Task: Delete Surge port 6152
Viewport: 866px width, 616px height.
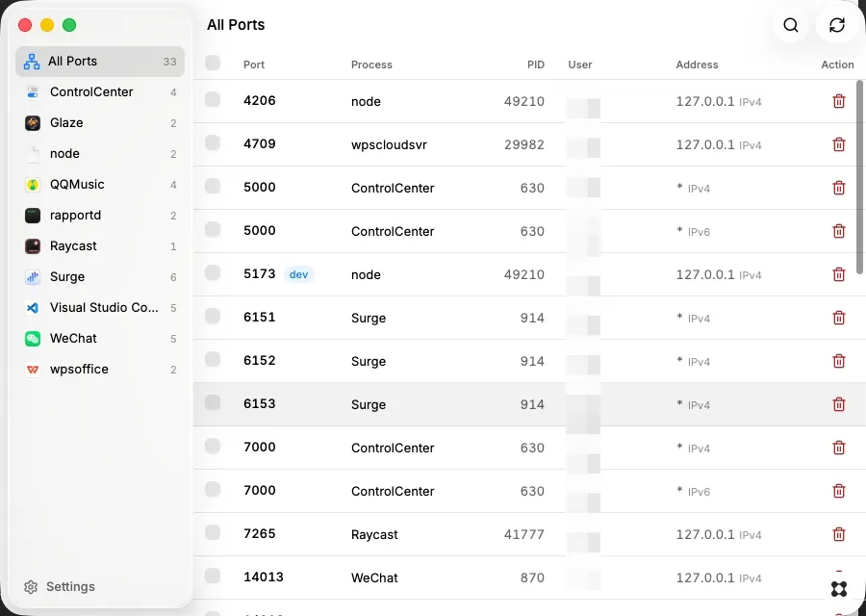Action: tap(838, 361)
